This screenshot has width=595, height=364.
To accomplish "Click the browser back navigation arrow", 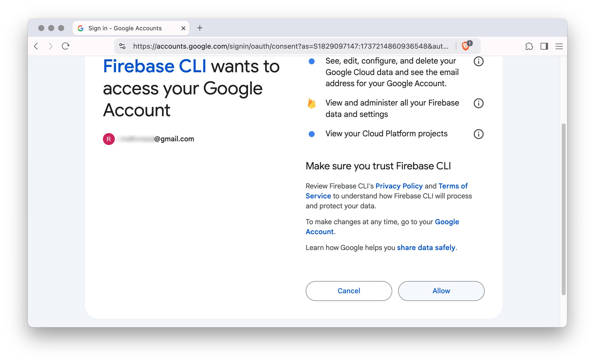I will pos(37,46).
